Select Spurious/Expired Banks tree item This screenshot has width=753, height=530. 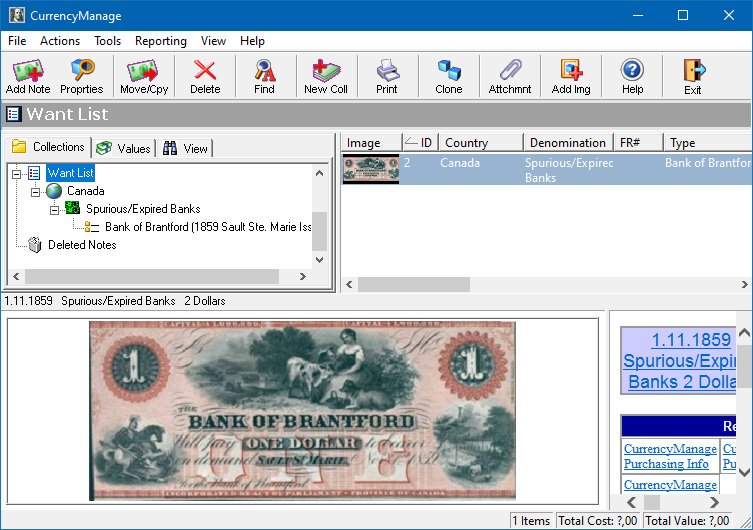tap(143, 209)
